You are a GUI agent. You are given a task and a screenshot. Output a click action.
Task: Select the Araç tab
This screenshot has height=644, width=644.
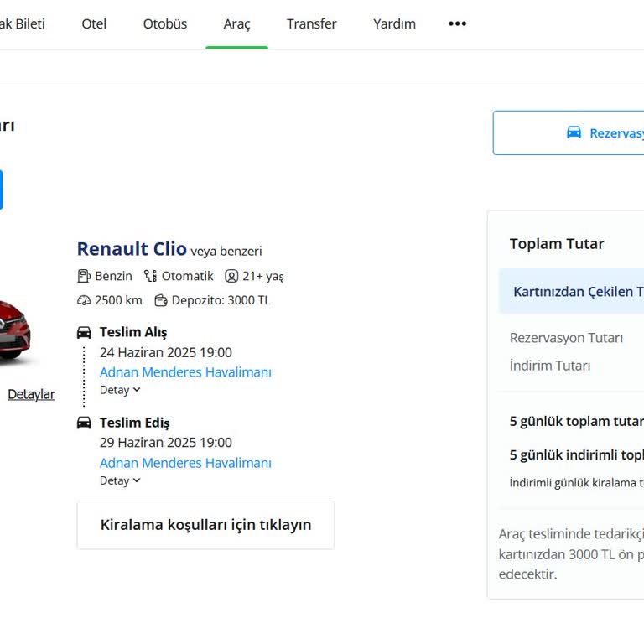tap(236, 24)
